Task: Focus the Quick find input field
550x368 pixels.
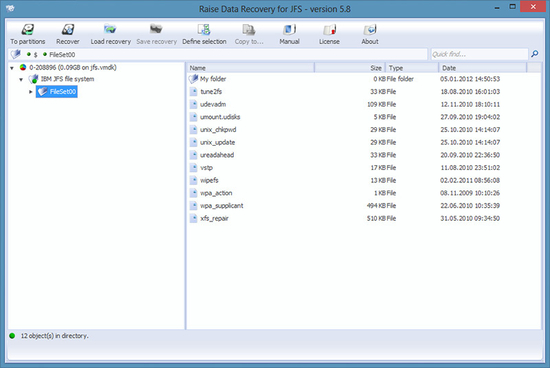Action: coord(479,54)
